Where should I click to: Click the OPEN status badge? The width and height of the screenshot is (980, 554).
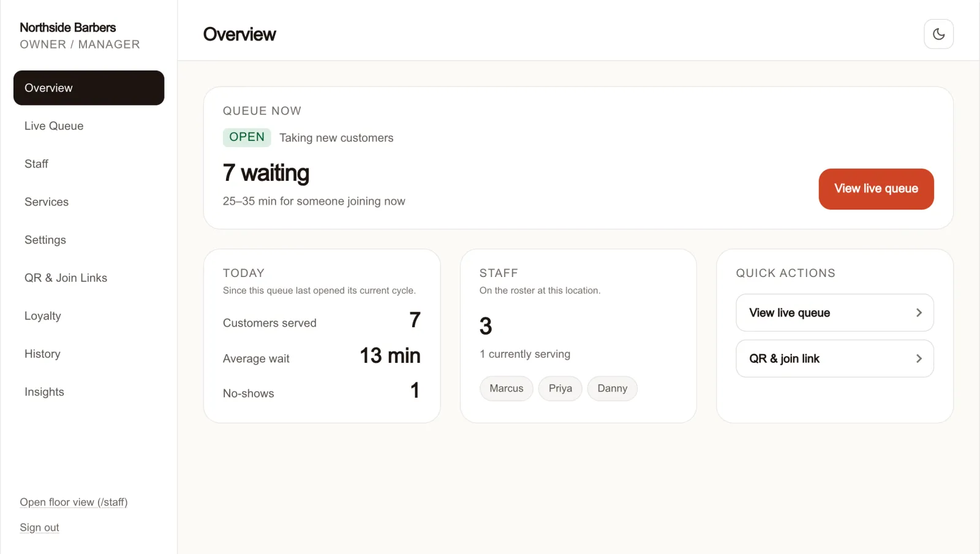[x=247, y=137]
